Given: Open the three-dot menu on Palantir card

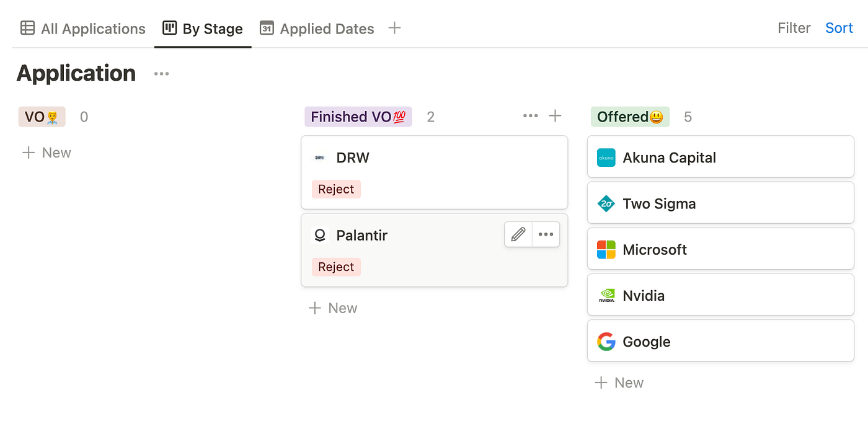Looking at the screenshot, I should coord(546,234).
